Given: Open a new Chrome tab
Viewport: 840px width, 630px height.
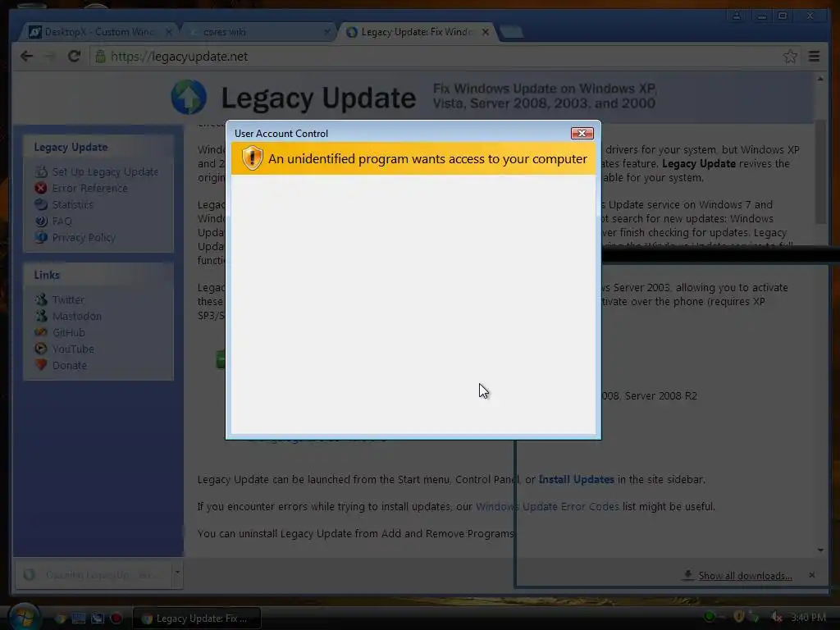Looking at the screenshot, I should click(x=512, y=32).
